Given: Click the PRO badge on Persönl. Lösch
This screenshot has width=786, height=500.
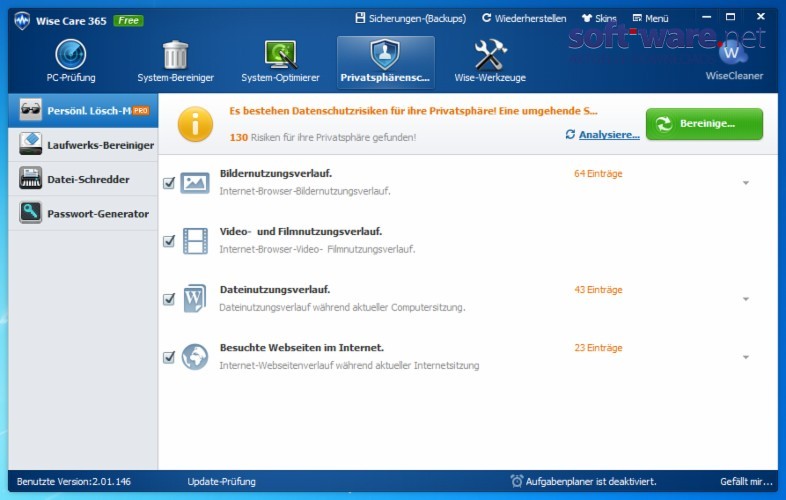Looking at the screenshot, I should (141, 110).
